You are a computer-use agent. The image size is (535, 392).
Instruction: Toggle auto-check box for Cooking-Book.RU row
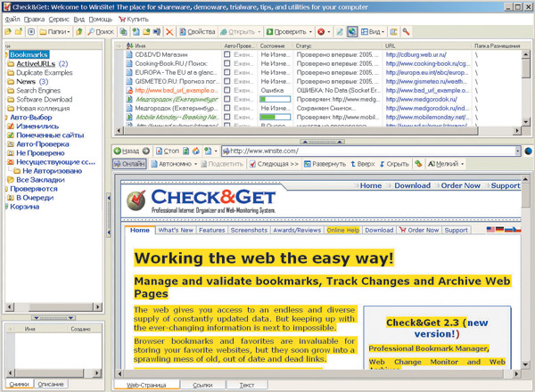226,63
